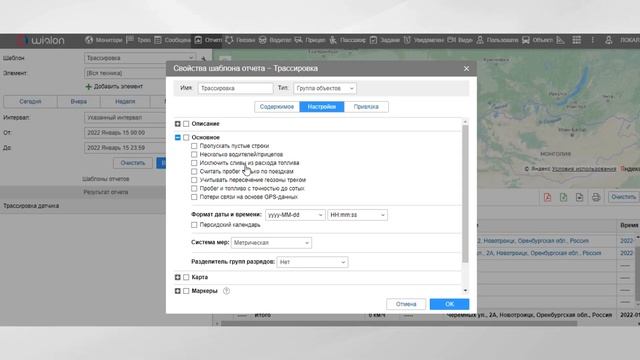The height and width of the screenshot is (360, 640).
Task: Click inside the Имя Трассировка field
Action: [x=235, y=88]
